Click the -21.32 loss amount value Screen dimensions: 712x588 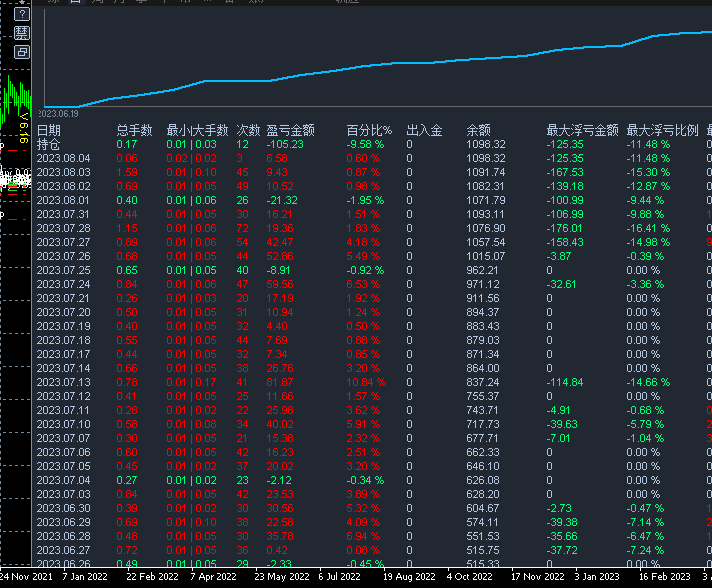tap(282, 201)
